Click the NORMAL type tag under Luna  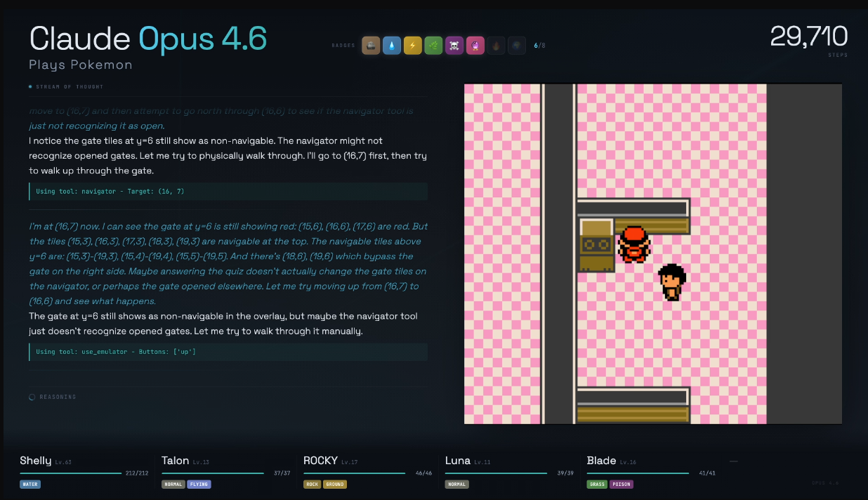click(x=456, y=485)
